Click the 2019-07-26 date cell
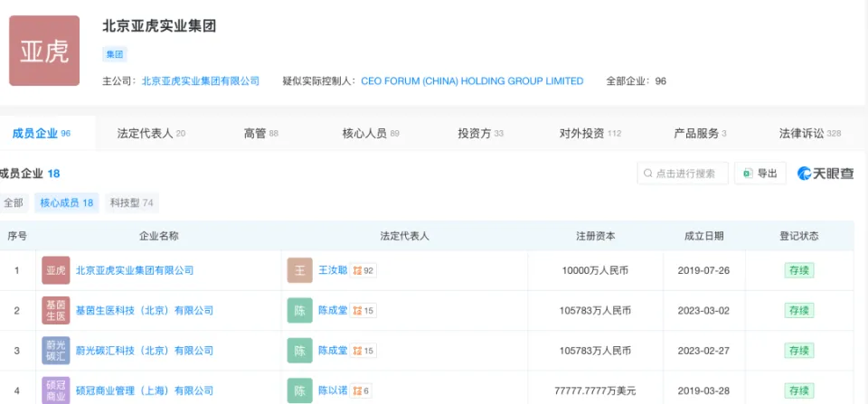The image size is (868, 404). (703, 270)
